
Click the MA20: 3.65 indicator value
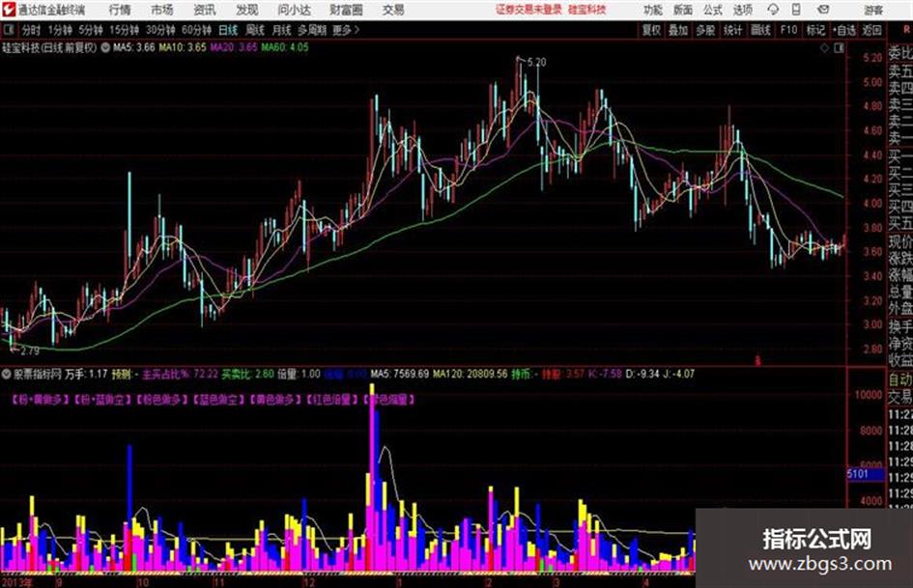[234, 47]
